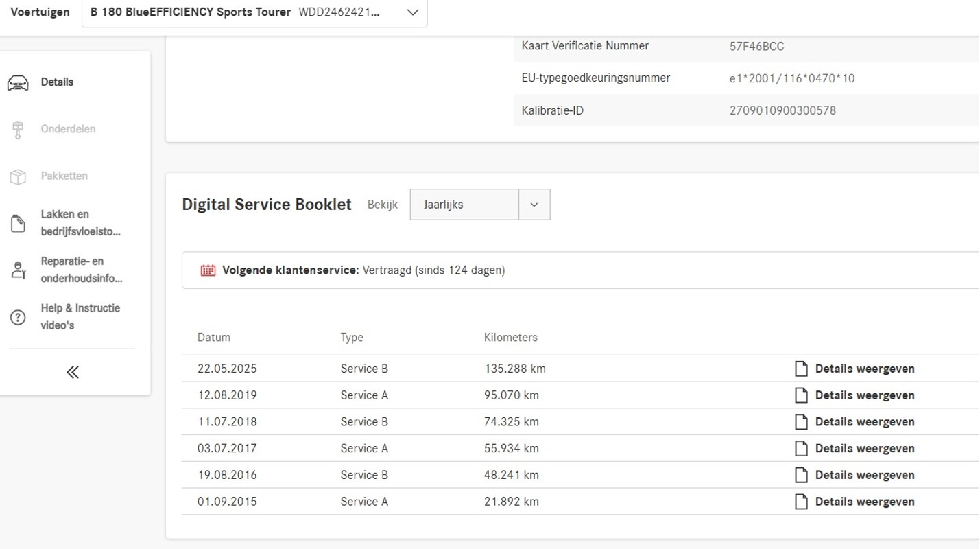Click the Type column header

click(x=352, y=338)
